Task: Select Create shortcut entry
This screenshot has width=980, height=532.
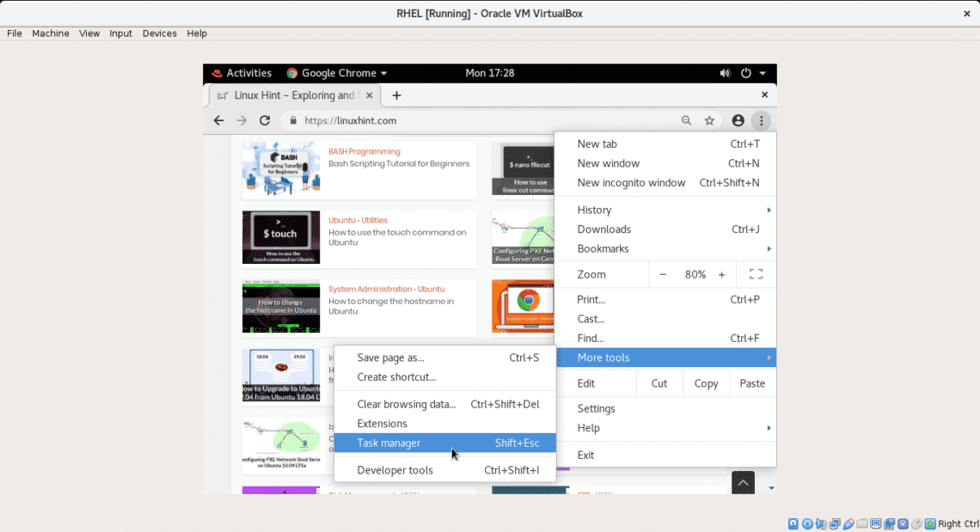Action: (x=445, y=377)
